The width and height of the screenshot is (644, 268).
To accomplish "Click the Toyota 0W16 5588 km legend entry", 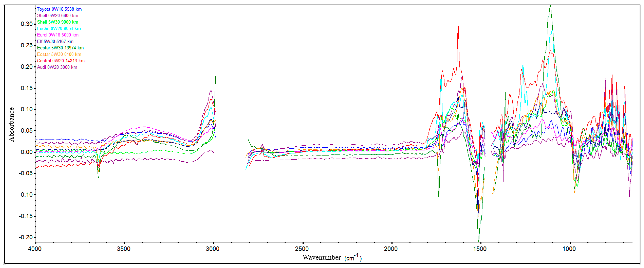I will pyautogui.click(x=59, y=9).
